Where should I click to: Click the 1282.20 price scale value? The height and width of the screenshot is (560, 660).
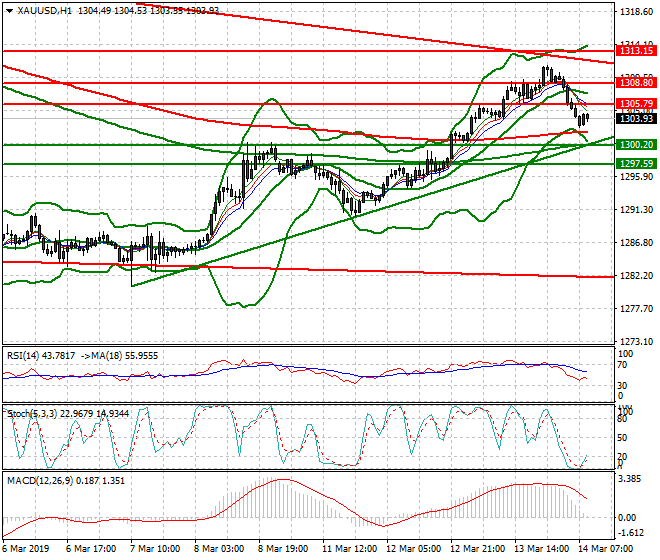637,275
